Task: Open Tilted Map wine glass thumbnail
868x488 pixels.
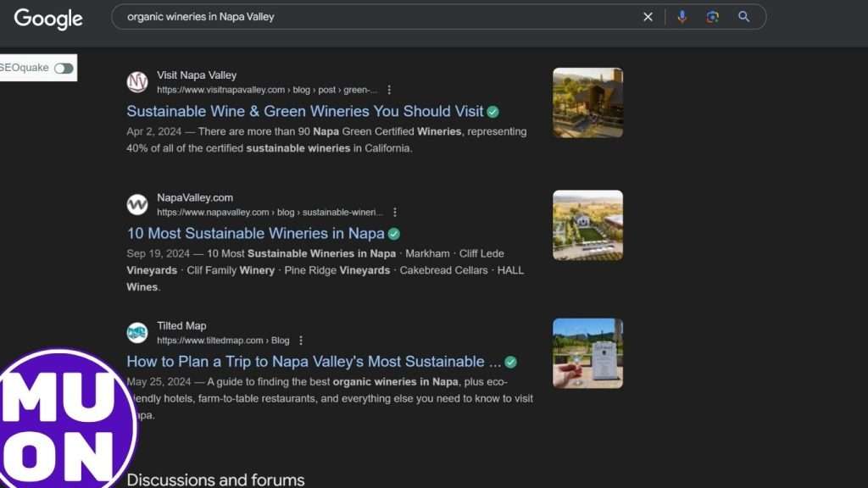Action: (588, 353)
